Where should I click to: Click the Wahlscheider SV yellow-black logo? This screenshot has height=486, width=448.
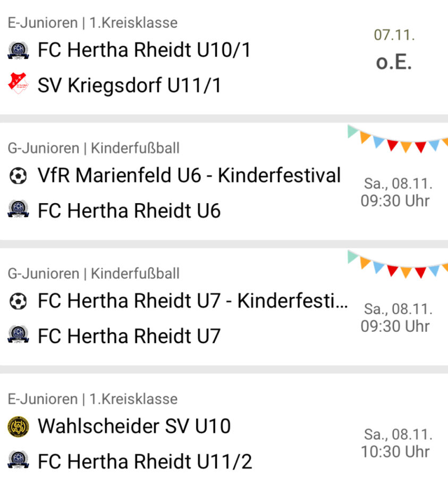point(18,426)
